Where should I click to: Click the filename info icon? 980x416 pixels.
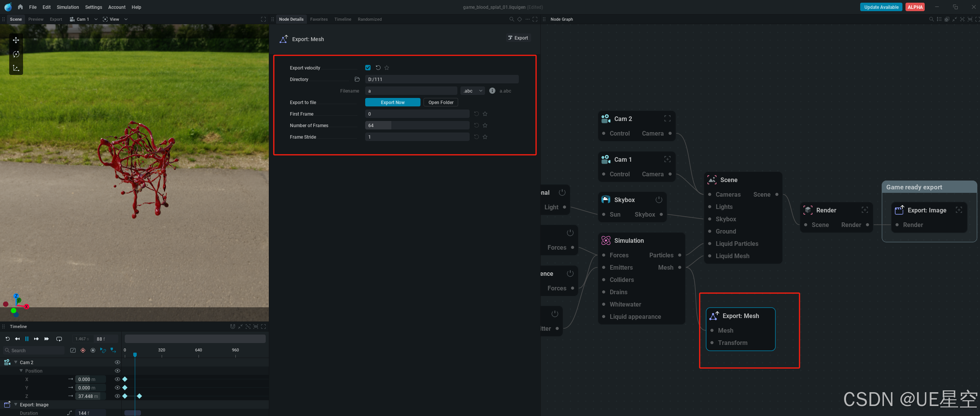[492, 91]
